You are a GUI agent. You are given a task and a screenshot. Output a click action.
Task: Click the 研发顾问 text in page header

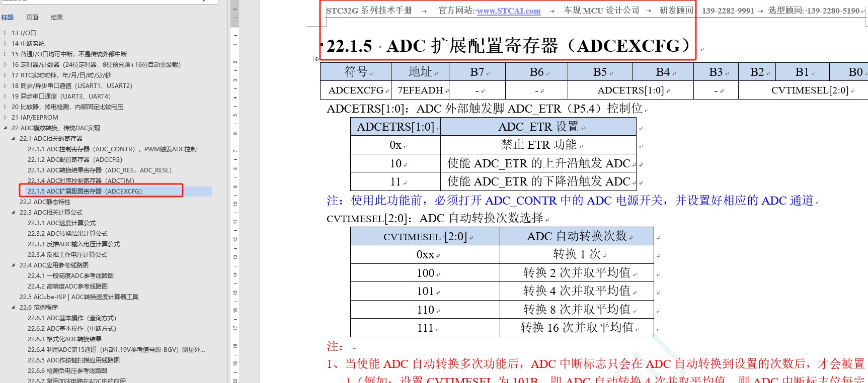click(x=676, y=11)
